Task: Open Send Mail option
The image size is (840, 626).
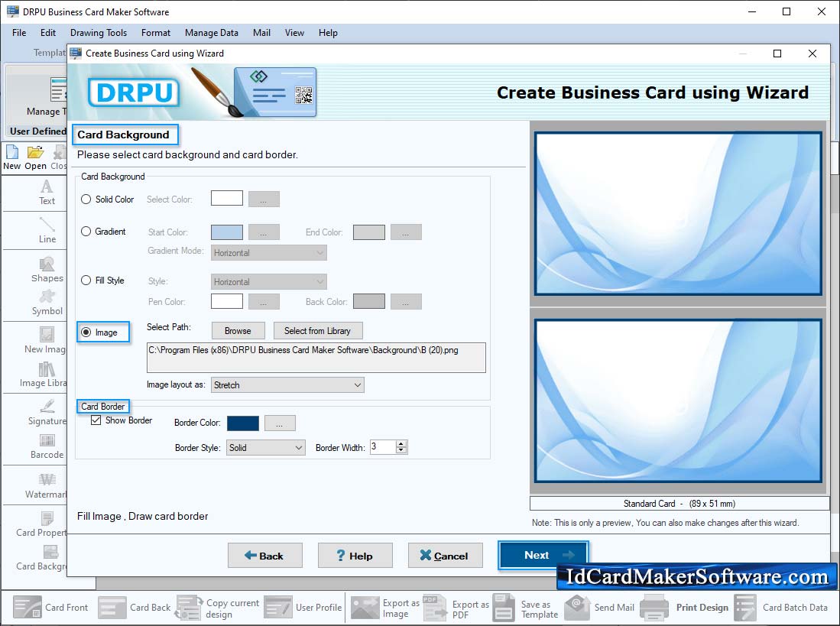Action: pyautogui.click(x=599, y=607)
